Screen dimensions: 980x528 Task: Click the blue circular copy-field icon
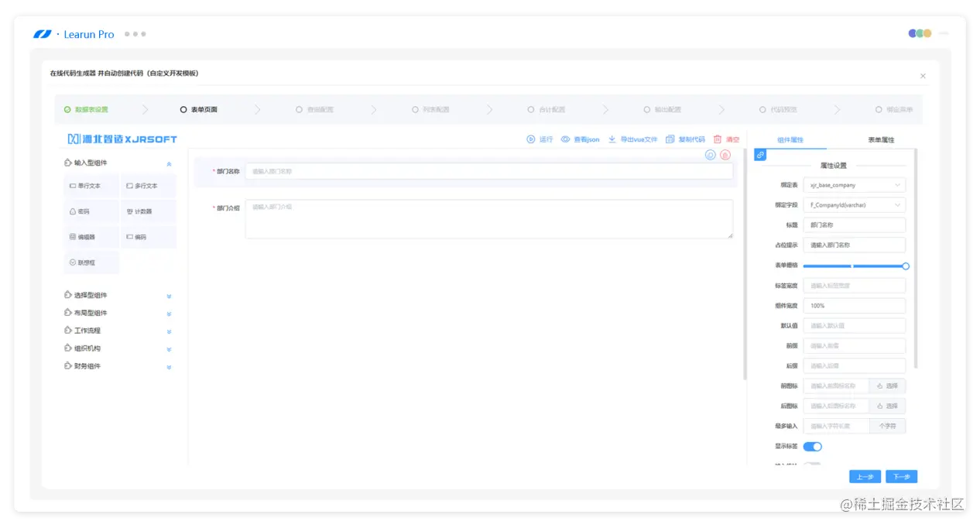click(711, 155)
